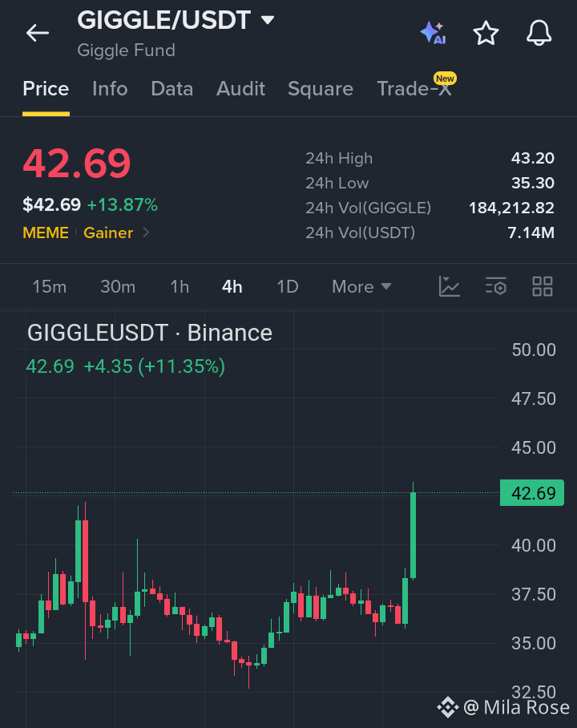Add GIGGLE/USDT to favorites with star

point(486,33)
